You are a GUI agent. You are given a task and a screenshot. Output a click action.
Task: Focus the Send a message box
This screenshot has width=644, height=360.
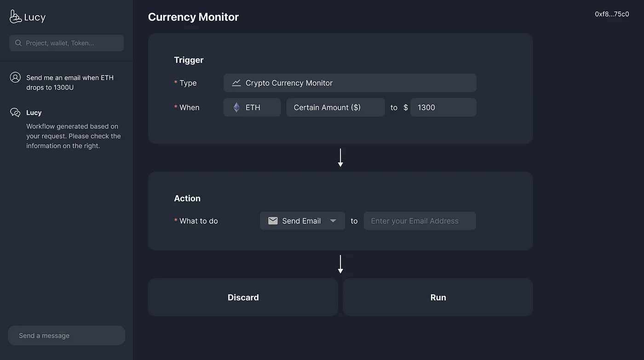click(x=67, y=336)
